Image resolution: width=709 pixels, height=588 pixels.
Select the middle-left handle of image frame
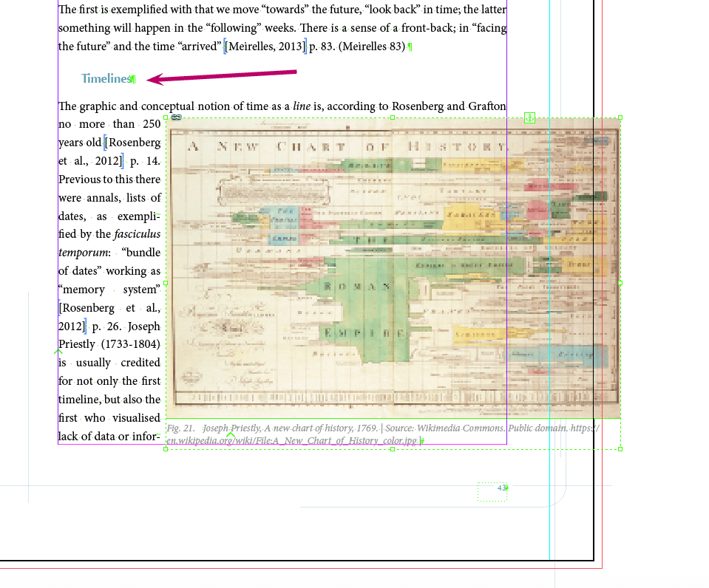[x=166, y=283]
